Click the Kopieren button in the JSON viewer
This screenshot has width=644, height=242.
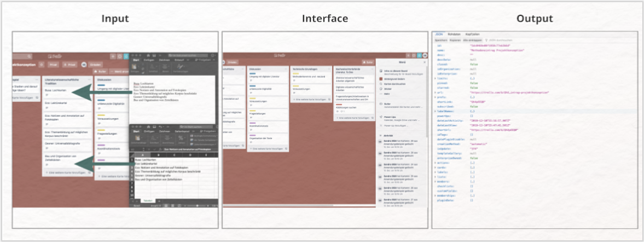[x=455, y=41]
